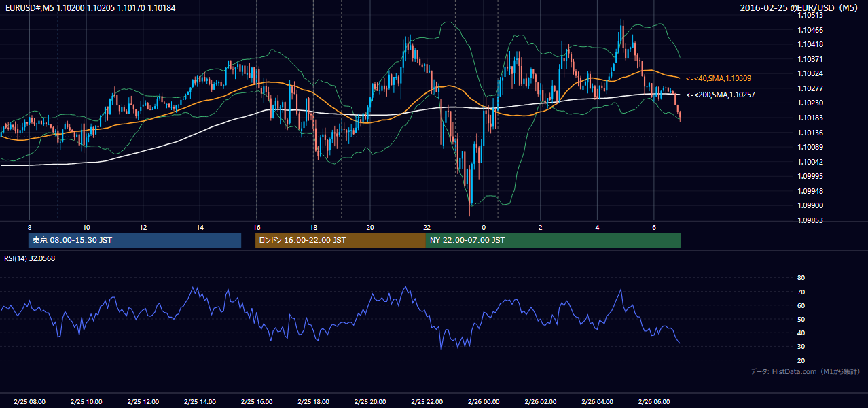Click hour tick 10 under price chart
868x408 pixels.
[86, 227]
